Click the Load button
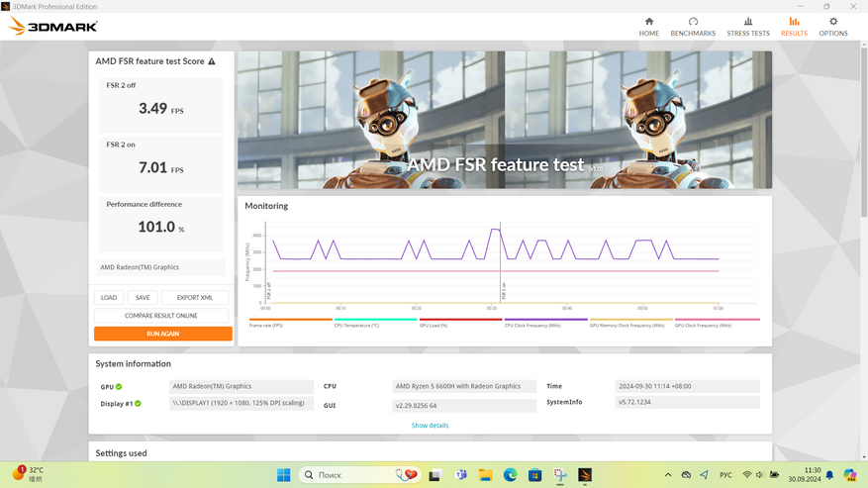 [109, 298]
